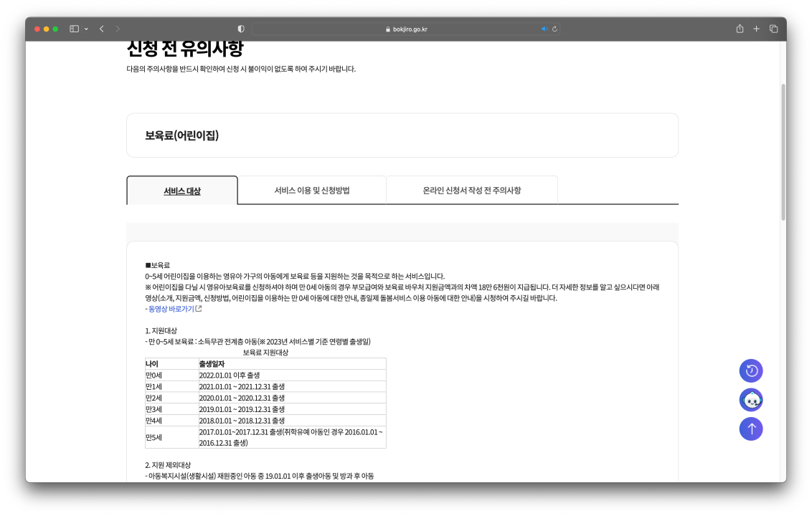Switch to the 서비스 이용 및 신청방법 tab
The width and height of the screenshot is (812, 516).
click(x=311, y=189)
